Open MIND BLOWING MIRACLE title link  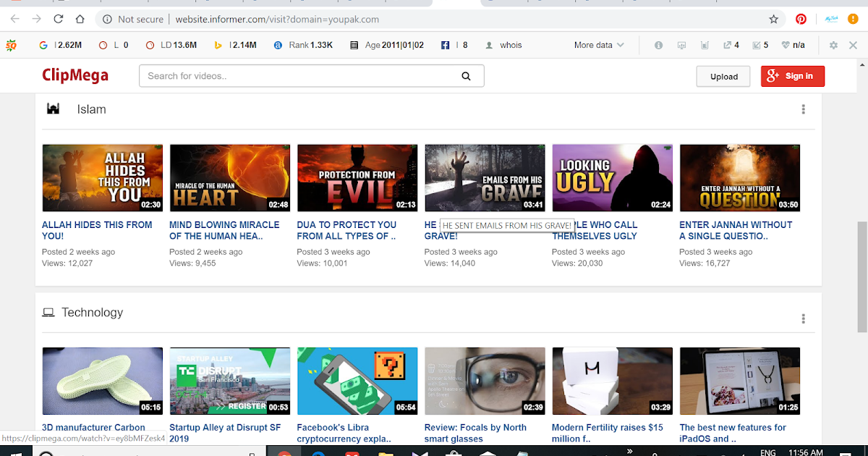click(224, 230)
